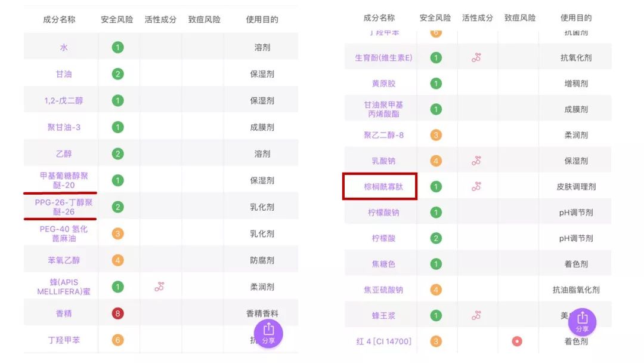Viewport: 644px width, 363px height.
Task: Click the share icon on the right table
Action: click(581, 322)
